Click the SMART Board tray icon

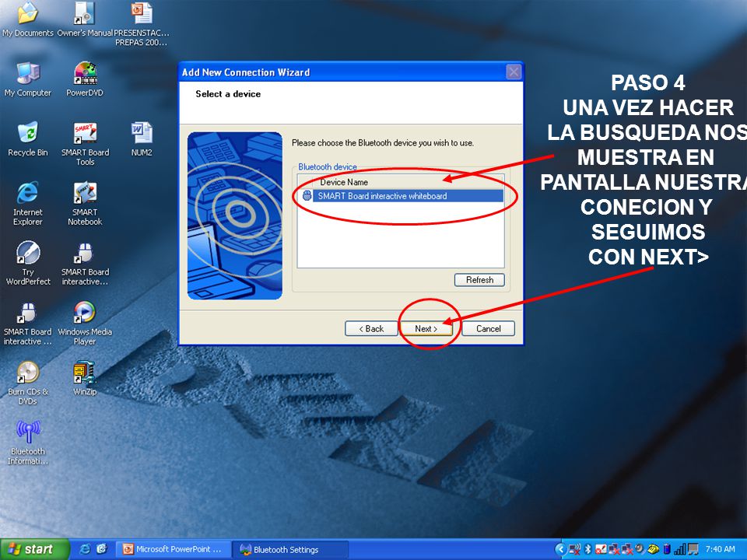[x=601, y=550]
